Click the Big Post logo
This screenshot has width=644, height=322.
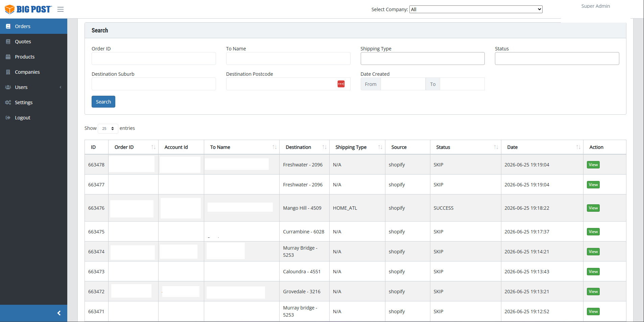pyautogui.click(x=28, y=9)
